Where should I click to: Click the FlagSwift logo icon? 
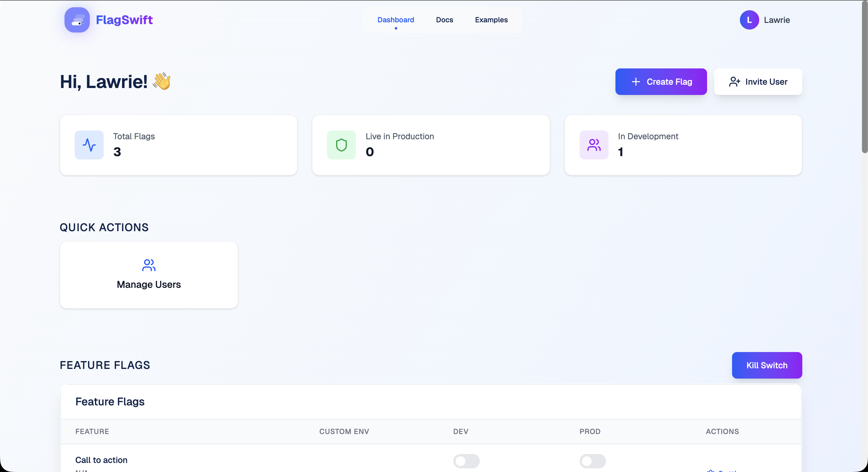point(77,20)
